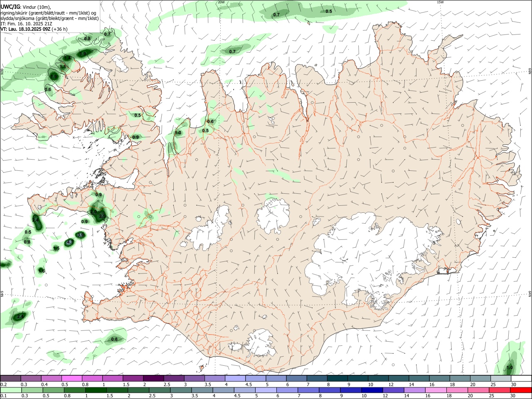Pick lower legend pink swatch between 18 and 20
This screenshot has width=532, height=399.
457,390
